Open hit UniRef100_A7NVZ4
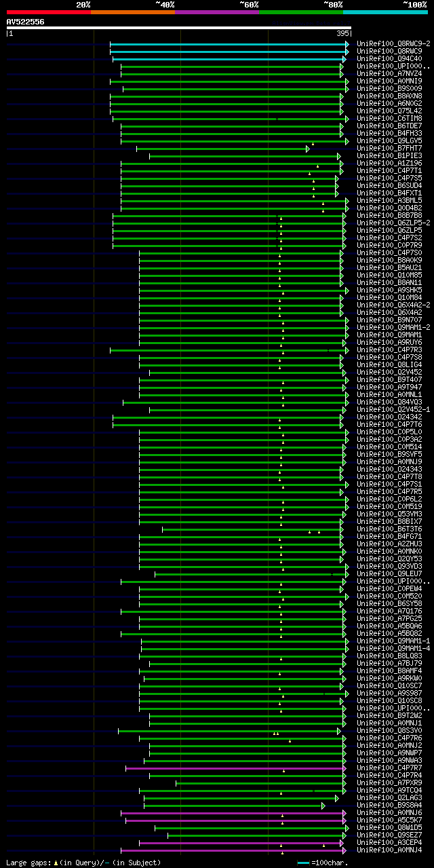Image resolution: width=434 pixels, height=868 pixels. 390,73
